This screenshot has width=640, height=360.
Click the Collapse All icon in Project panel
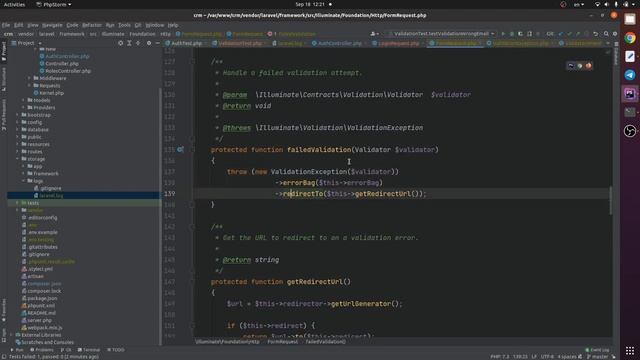click(x=138, y=43)
